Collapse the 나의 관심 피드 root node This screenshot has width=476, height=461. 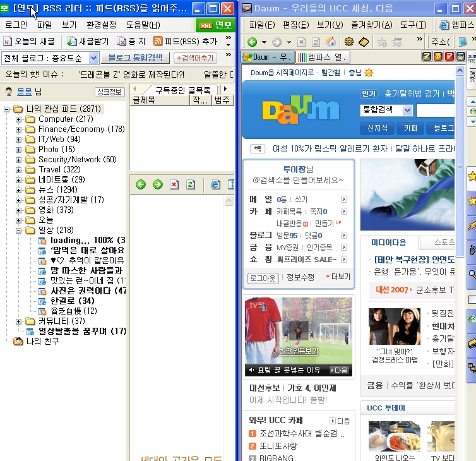(x=6, y=109)
